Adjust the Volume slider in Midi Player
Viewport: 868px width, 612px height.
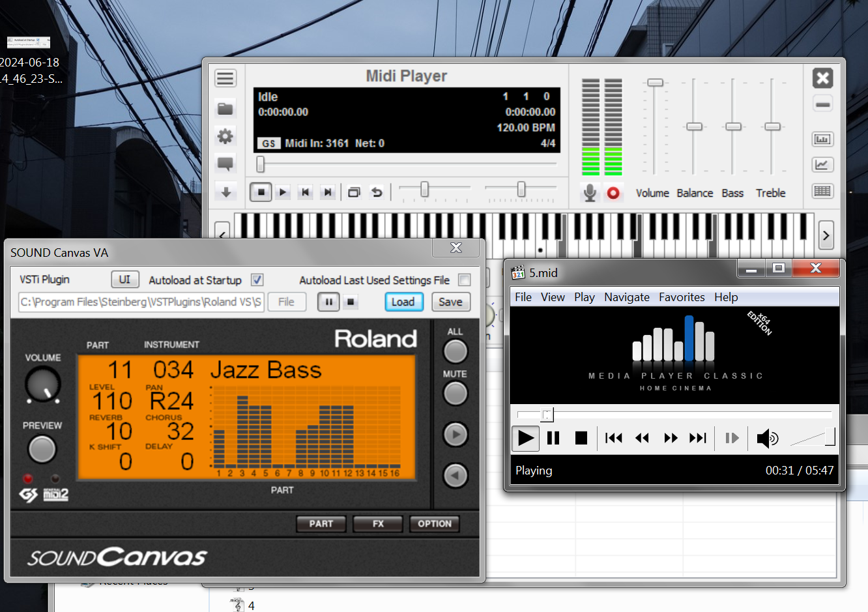(655, 83)
